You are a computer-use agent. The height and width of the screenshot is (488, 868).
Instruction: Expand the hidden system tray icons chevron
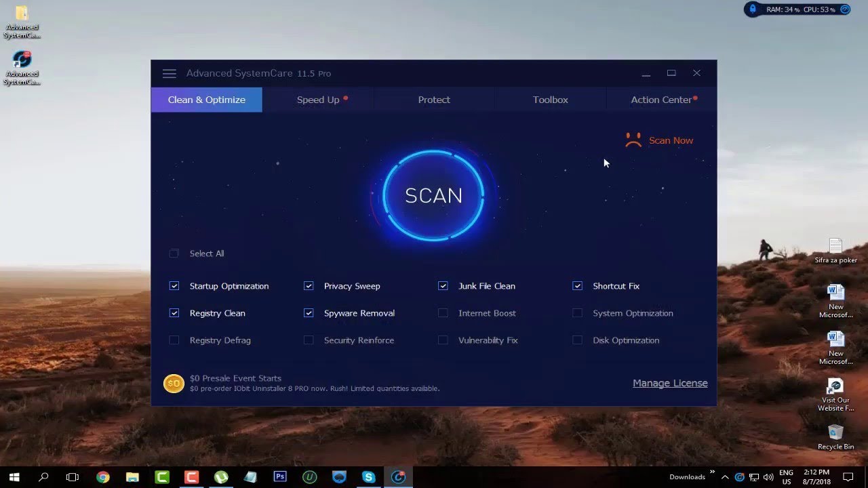coord(725,477)
